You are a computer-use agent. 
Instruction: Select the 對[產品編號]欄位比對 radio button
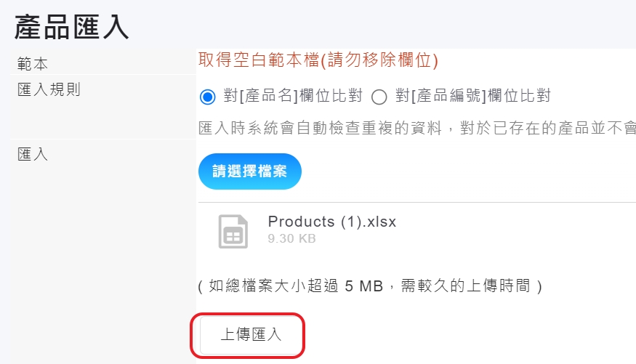pos(379,97)
